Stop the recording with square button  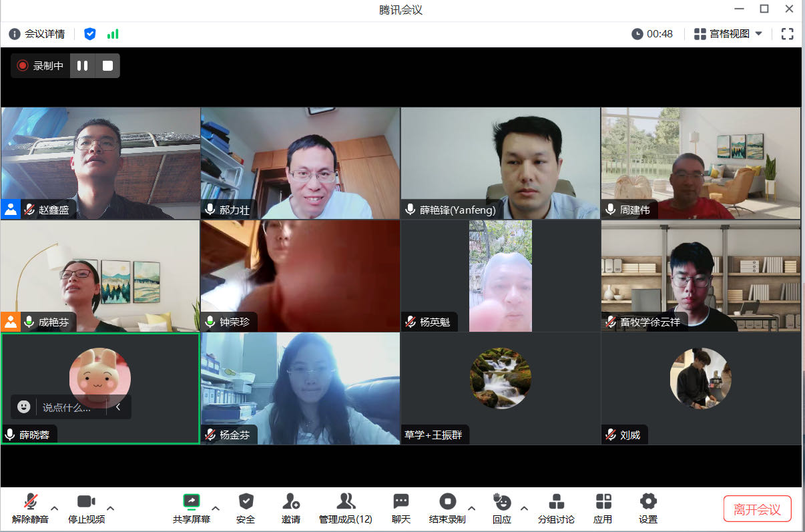(x=107, y=65)
